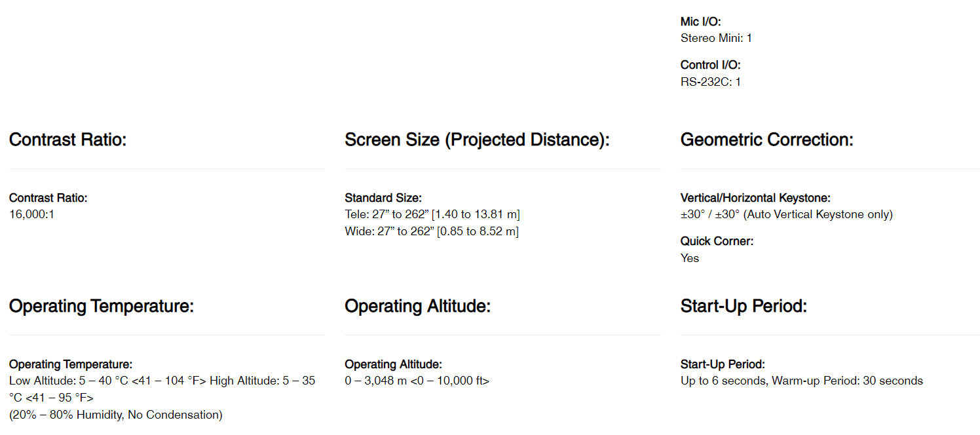Click the 16,000:1 contrast ratio value
Image resolution: width=980 pixels, height=435 pixels.
click(31, 214)
